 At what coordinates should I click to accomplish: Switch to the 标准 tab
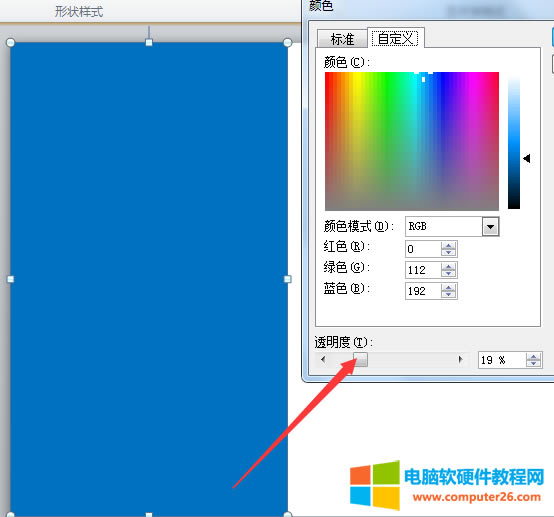click(342, 39)
